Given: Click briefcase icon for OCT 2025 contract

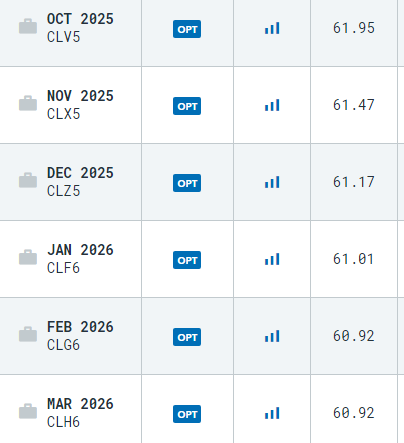Looking at the screenshot, I should pyautogui.click(x=28, y=27).
